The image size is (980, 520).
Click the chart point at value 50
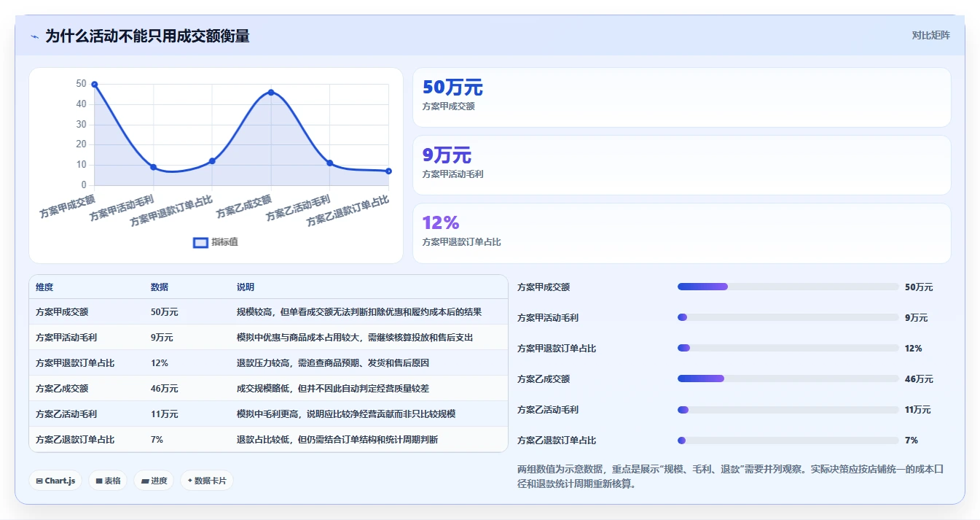95,85
